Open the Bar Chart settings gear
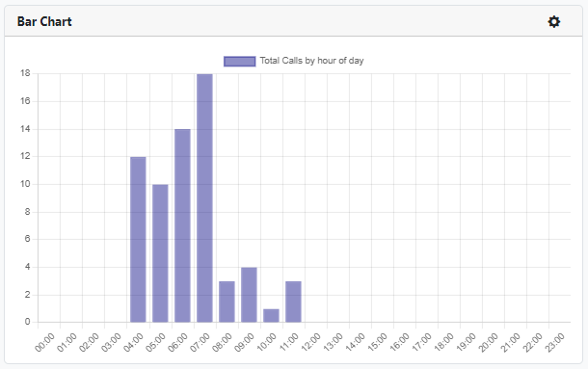 [554, 22]
